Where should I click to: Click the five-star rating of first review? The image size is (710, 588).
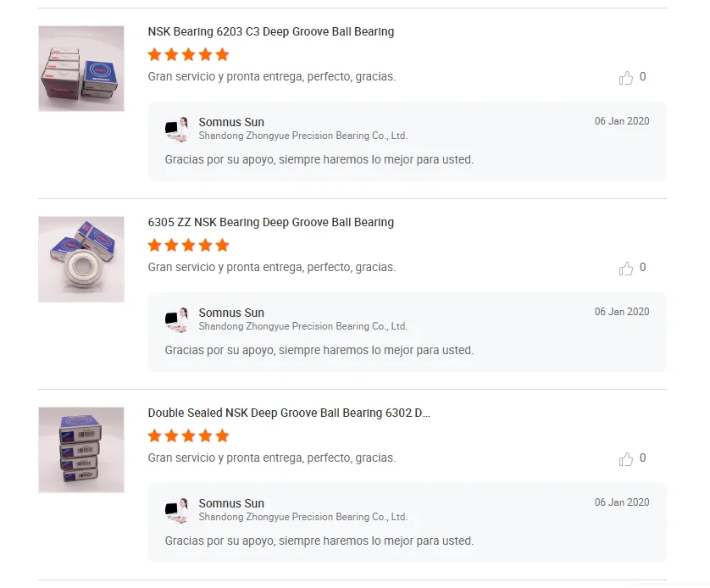coord(188,55)
